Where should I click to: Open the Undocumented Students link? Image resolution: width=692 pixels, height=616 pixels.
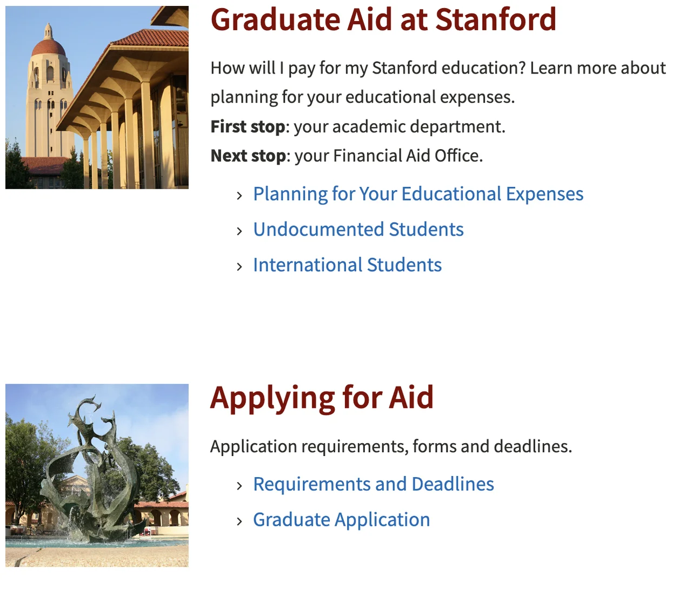(358, 230)
